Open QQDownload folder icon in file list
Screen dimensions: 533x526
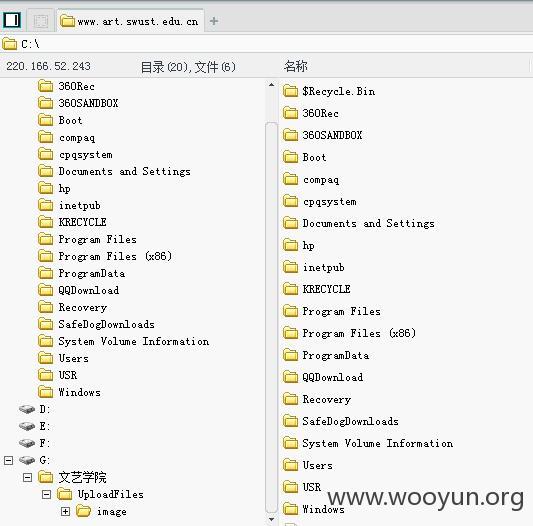coord(290,377)
